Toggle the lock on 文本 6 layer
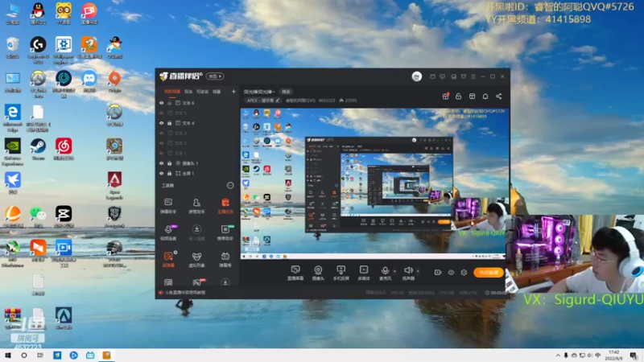Screen dimensions: 644x362 (169, 103)
